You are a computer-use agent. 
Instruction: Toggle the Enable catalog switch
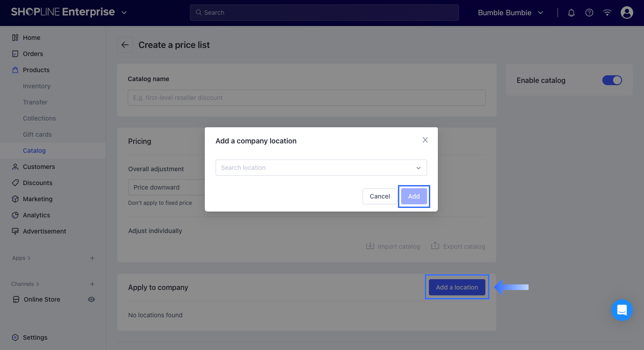[x=612, y=80]
